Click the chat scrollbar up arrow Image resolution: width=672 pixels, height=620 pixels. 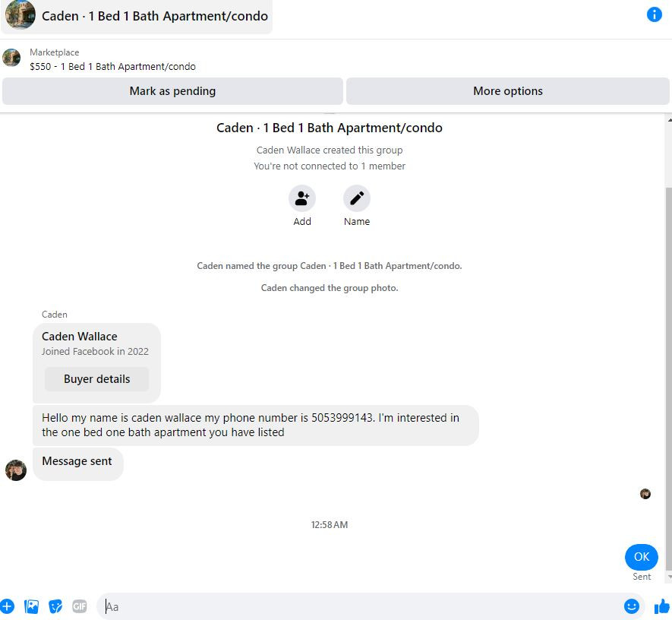[x=669, y=119]
